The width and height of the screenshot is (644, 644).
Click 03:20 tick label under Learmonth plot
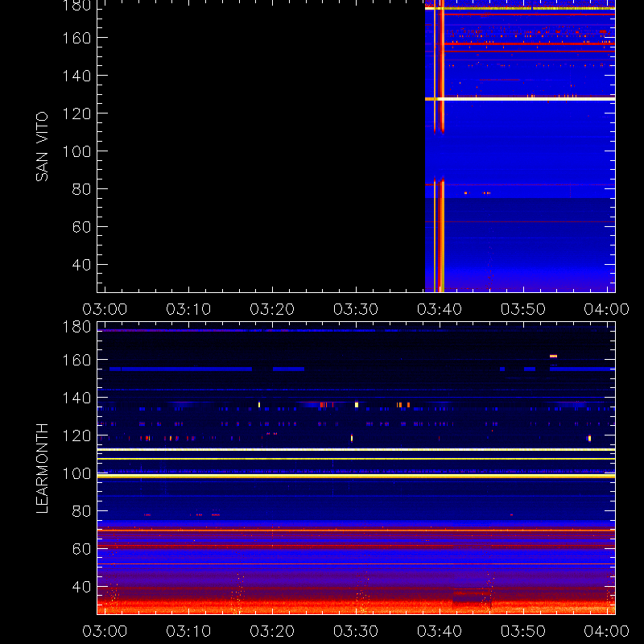272,631
